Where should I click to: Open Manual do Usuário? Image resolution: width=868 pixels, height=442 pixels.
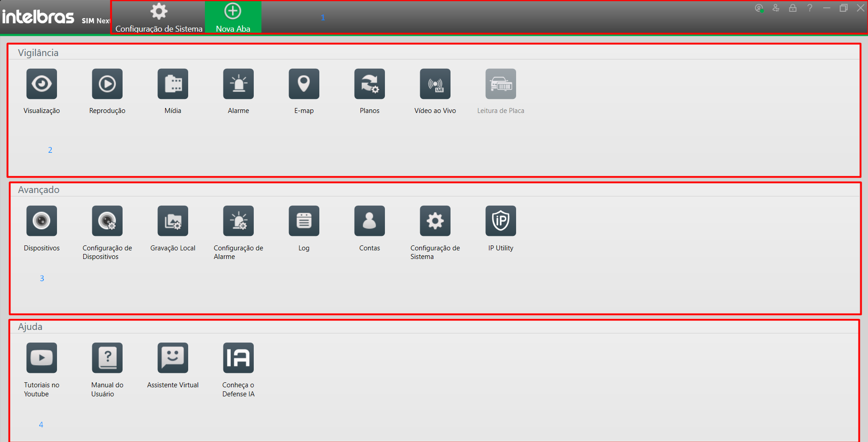coord(107,358)
